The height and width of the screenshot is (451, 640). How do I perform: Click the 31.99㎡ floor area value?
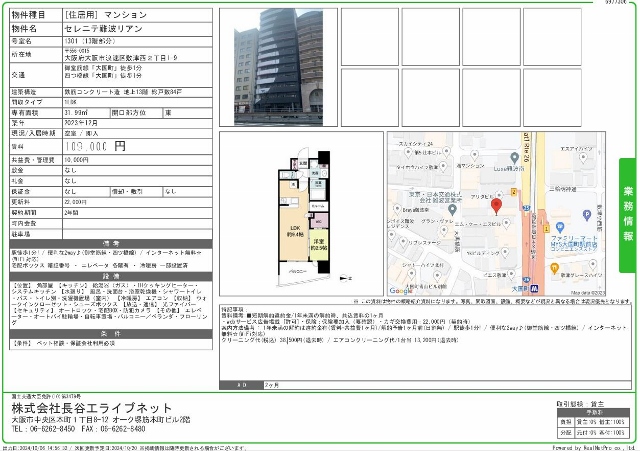point(76,113)
